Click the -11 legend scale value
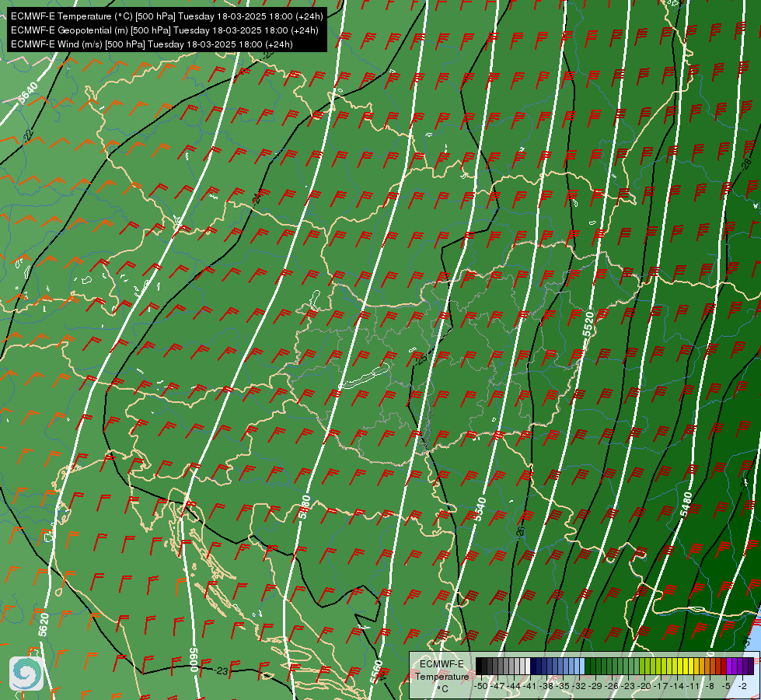Screen dimensions: 761x700 (694, 686)
